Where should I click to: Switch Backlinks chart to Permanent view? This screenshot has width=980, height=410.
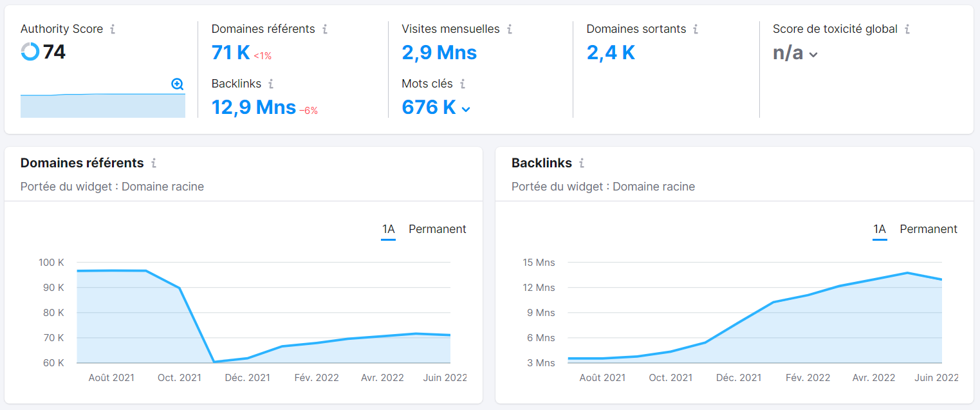click(x=928, y=229)
